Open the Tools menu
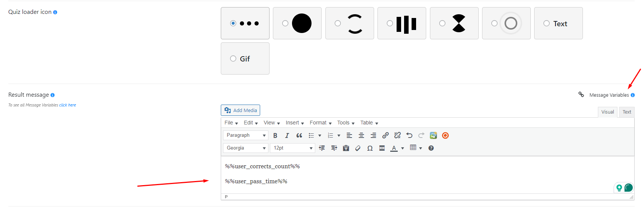 346,123
